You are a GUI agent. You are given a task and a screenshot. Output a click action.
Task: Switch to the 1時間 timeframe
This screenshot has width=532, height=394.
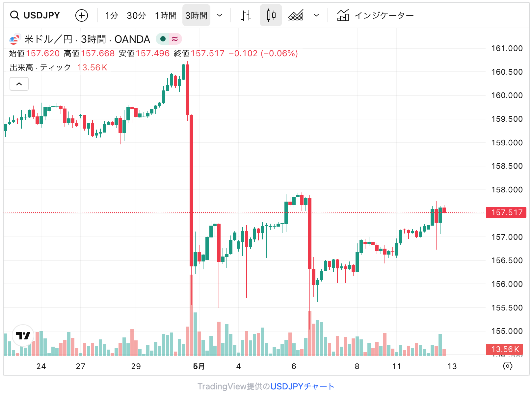click(166, 15)
